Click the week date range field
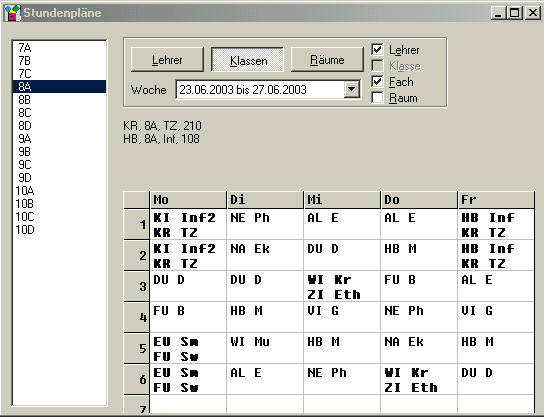Viewport: 544px width, 417px height. pos(260,90)
